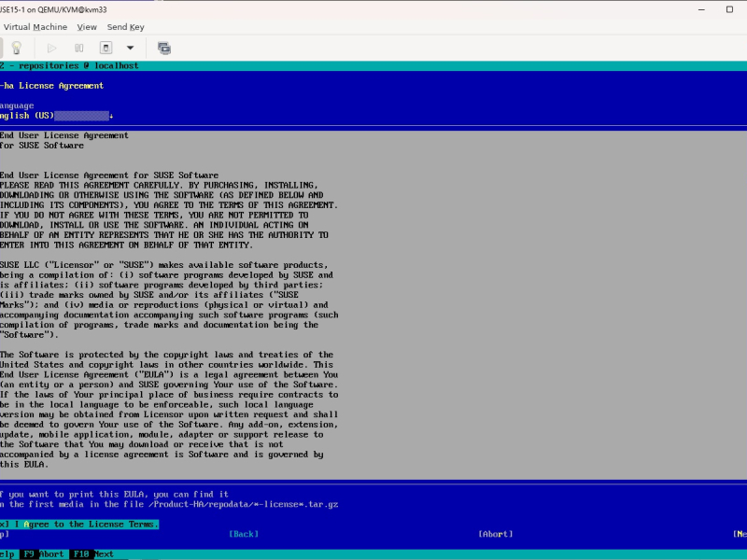Screen dimensions: 747x560
Task: Start the virtual machine with play icon
Action: point(52,49)
